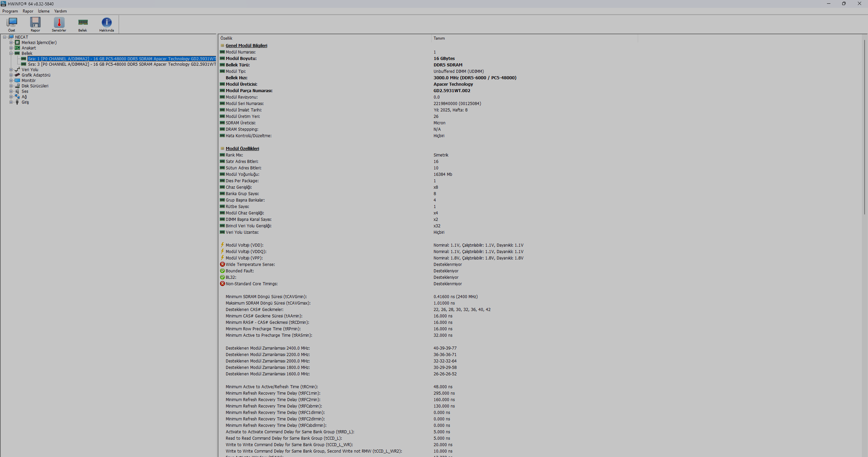Screen dimensions: 868x457
Task: Click the Disk Sürücüleri drive icon
Action: pyautogui.click(x=17, y=86)
